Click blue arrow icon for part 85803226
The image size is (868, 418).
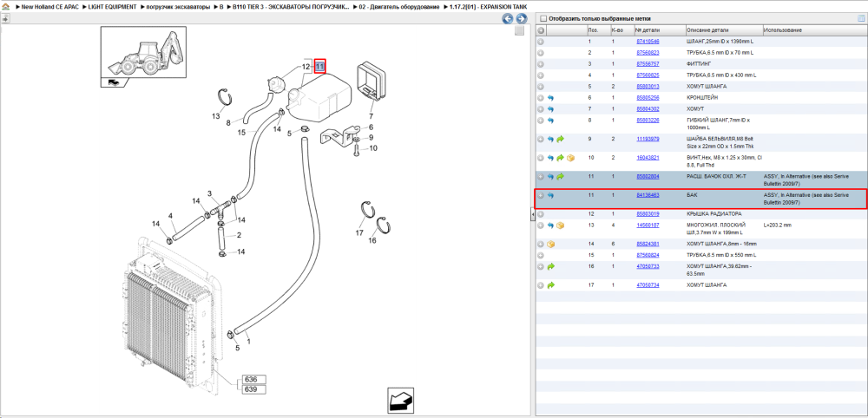(x=550, y=120)
